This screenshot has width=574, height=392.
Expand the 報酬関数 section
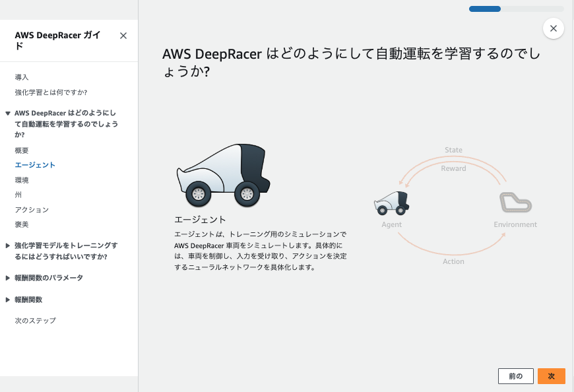(38, 299)
